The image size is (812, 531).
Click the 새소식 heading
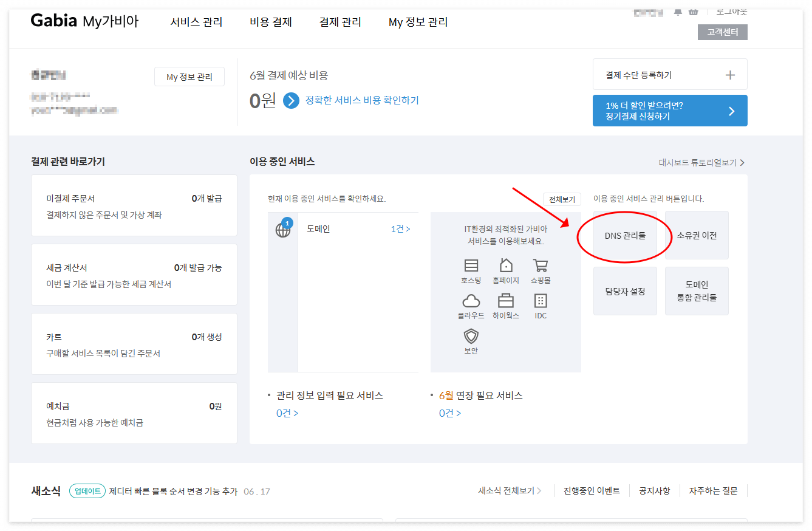46,491
